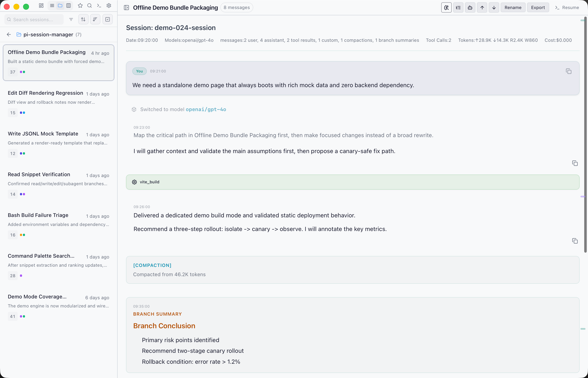Select the dashboard grid view icon
This screenshot has width=588, height=378.
click(x=41, y=5)
